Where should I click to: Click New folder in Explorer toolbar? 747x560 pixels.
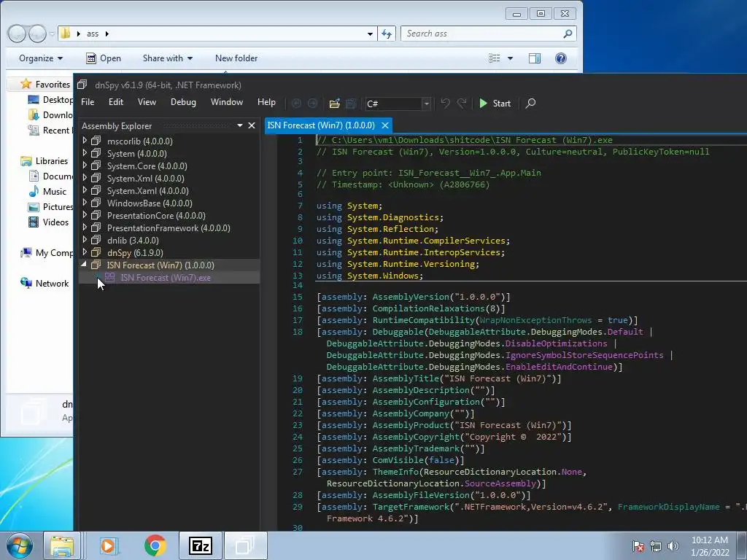click(236, 58)
